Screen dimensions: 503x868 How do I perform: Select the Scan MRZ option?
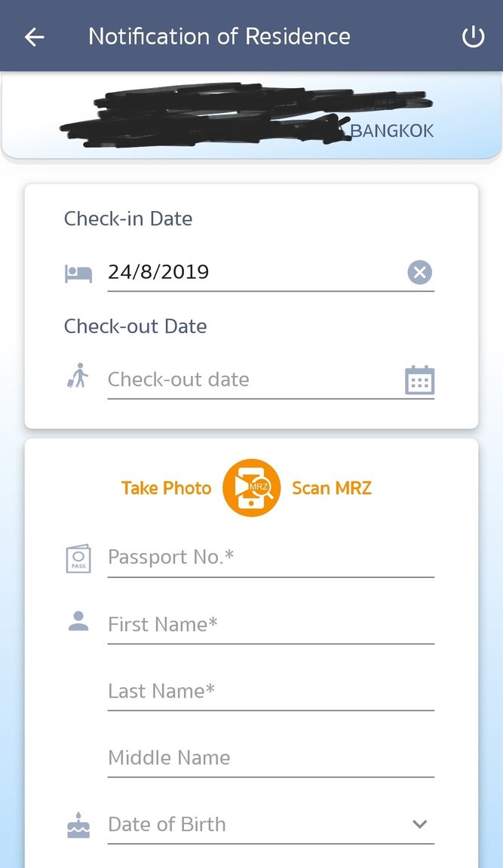pos(332,487)
